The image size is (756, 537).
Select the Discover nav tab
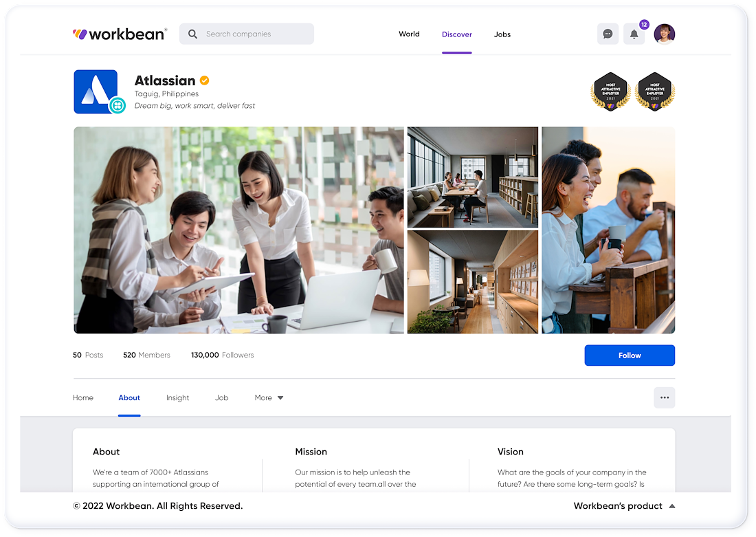[456, 34]
